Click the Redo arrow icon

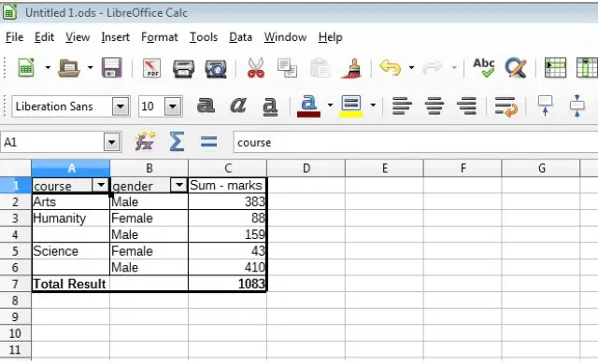pos(432,68)
